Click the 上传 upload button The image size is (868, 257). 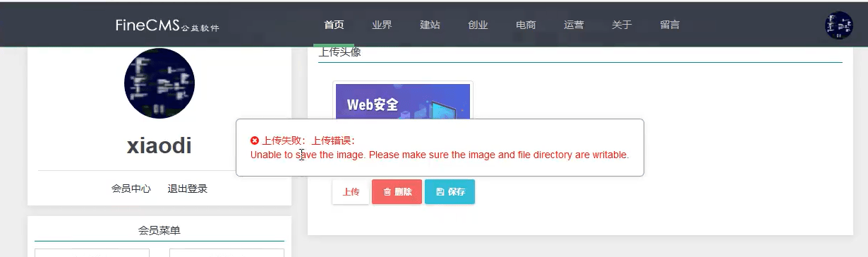click(351, 192)
